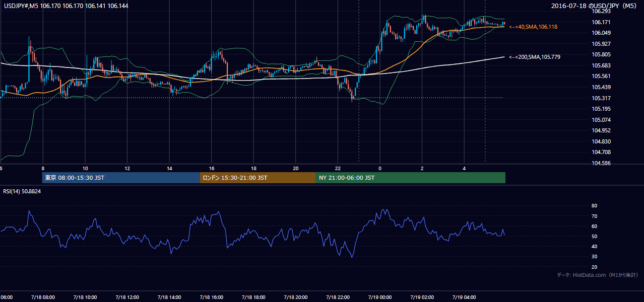Click hour tick 8 under price chart

43,168
